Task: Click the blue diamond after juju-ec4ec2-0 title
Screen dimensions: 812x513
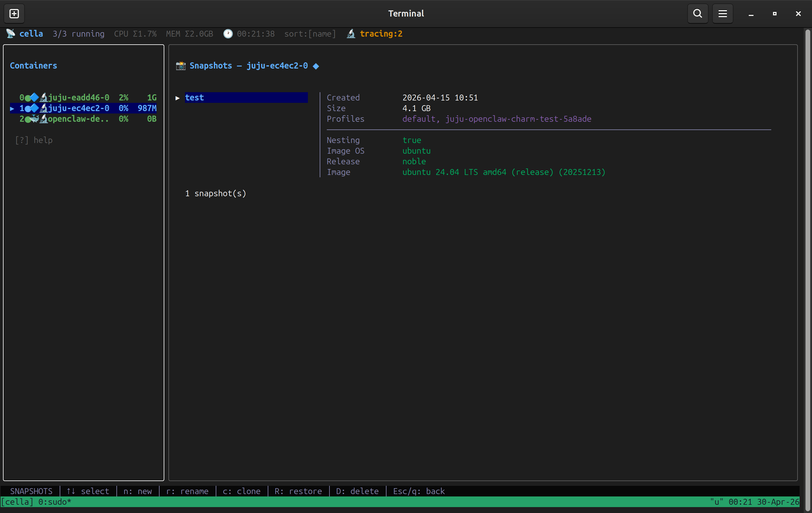Action: coord(316,66)
